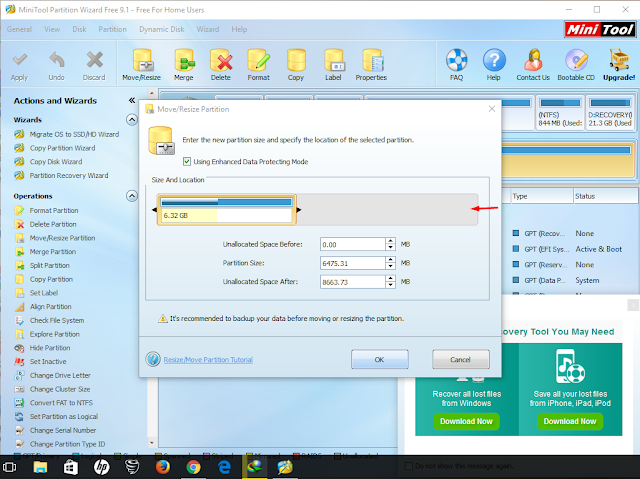The width and height of the screenshot is (640, 479).
Task: Open the Properties toolbar icon
Action: pyautogui.click(x=372, y=60)
